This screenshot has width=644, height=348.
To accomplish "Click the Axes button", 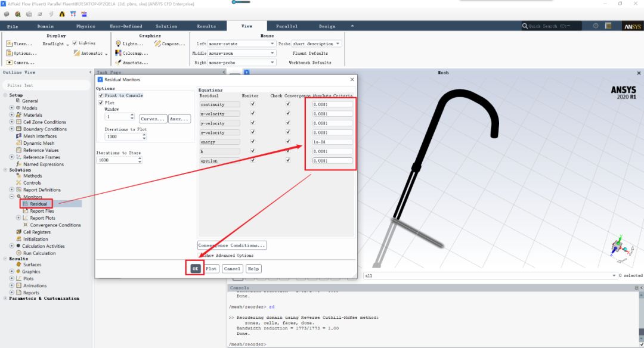I will click(x=179, y=119).
